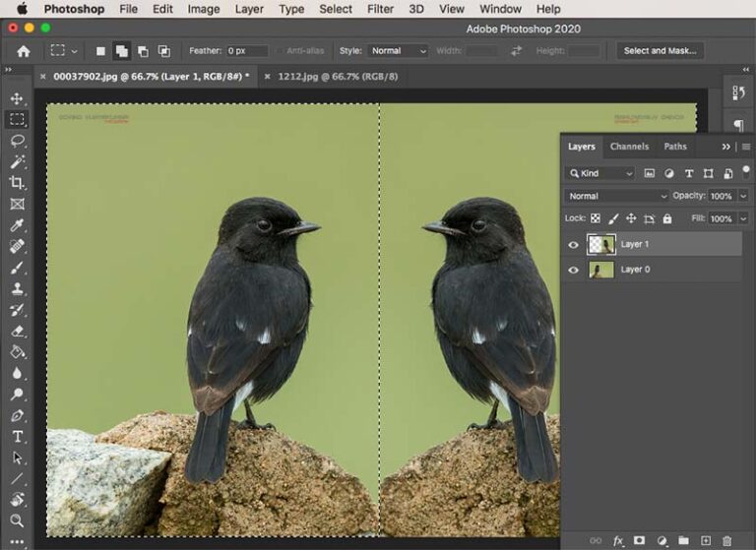Image resolution: width=756 pixels, height=550 pixels.
Task: Select the Lasso tool
Action: (x=18, y=141)
